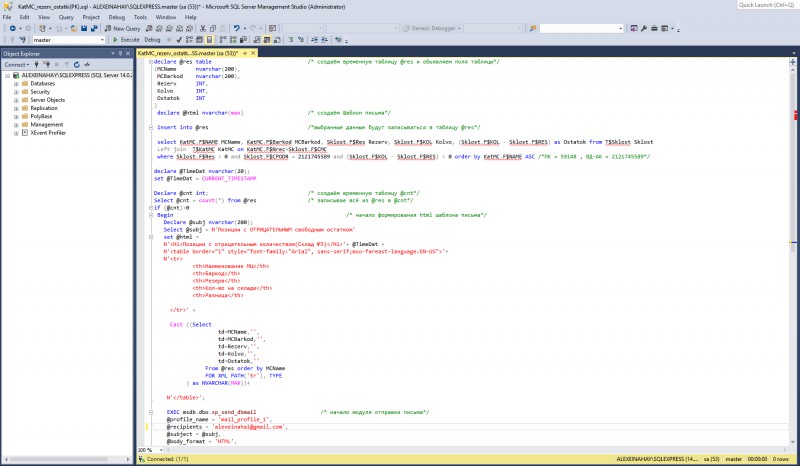Click the New Query toolbar button
800x466 pixels.
click(x=124, y=28)
